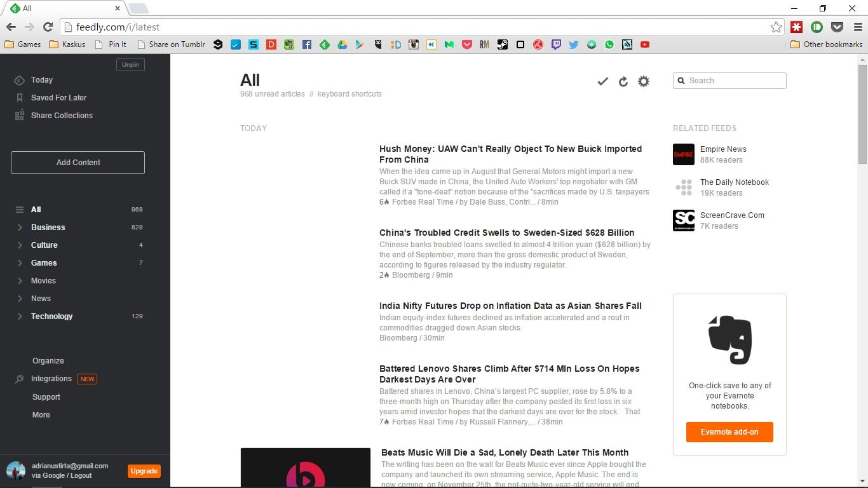
Task: Expand the News category chevron
Action: coord(20,299)
